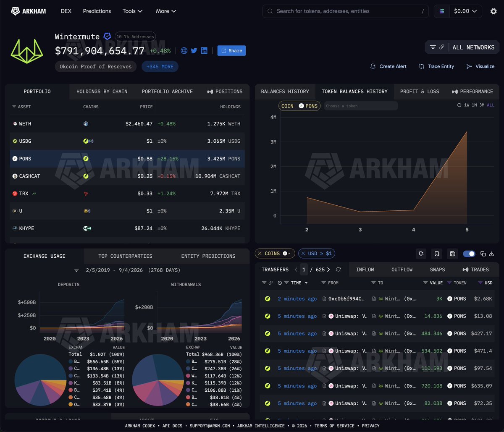Viewport: 504px width, 432px height.
Task: Click the +345 MORE tags button
Action: pyautogui.click(x=160, y=66)
